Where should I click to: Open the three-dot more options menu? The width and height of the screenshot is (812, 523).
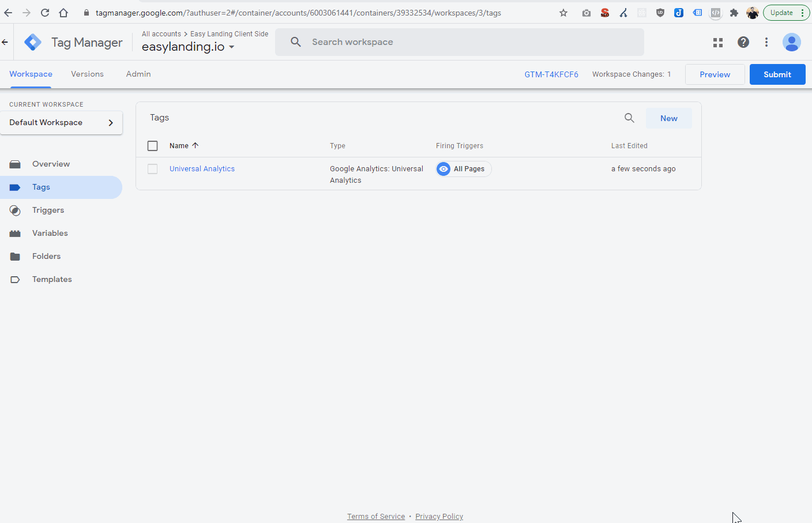766,42
